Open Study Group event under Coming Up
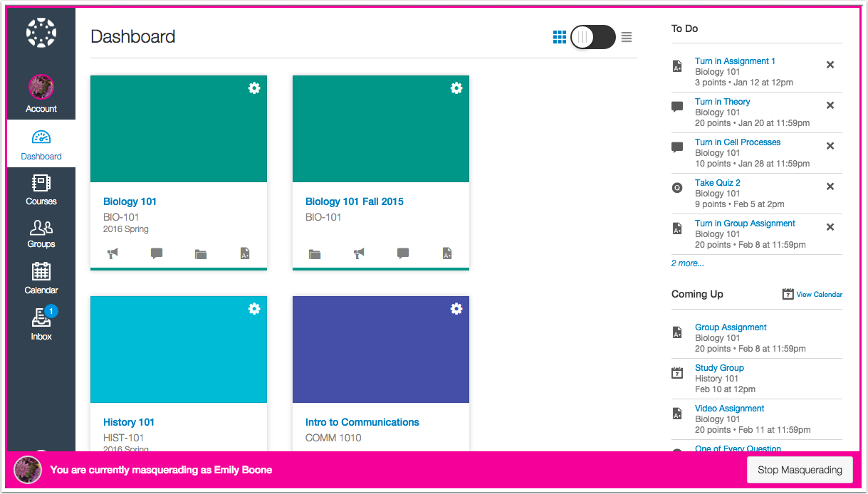 719,368
